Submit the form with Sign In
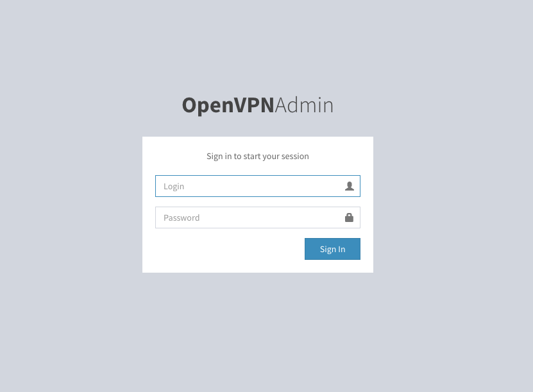The width and height of the screenshot is (533, 392). 332,249
